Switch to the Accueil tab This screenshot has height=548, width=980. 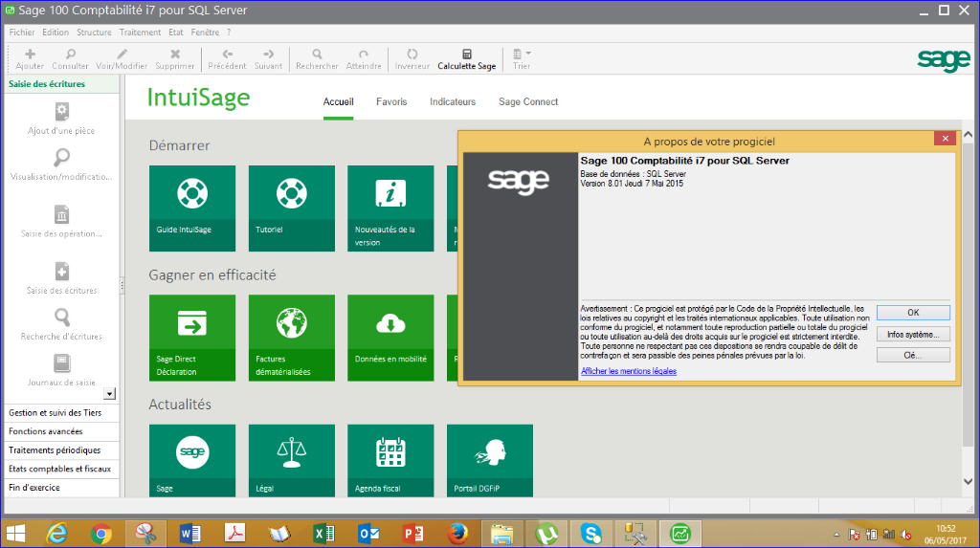point(338,101)
